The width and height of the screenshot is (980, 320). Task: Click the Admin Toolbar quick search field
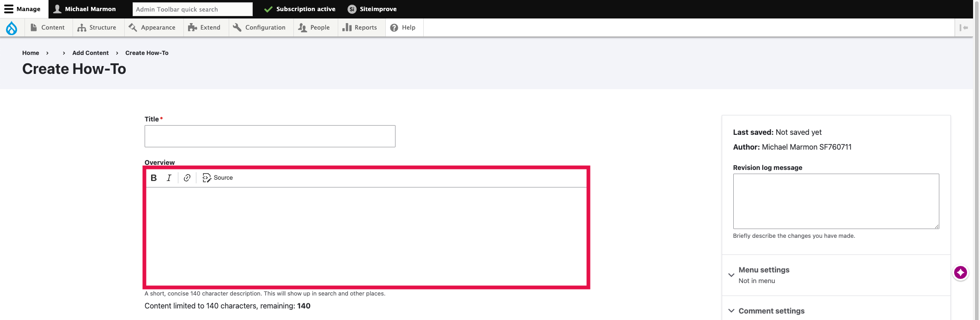192,9
